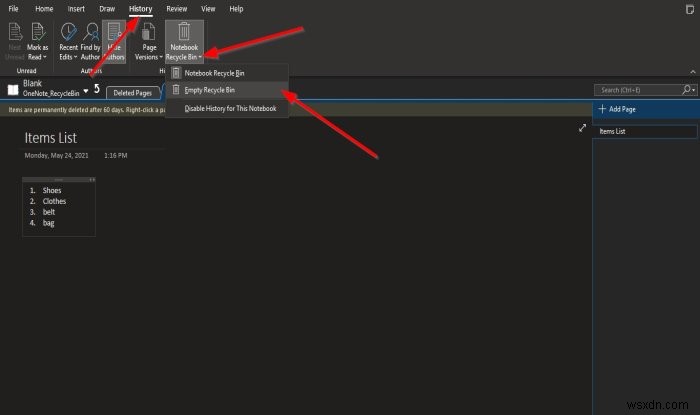Viewport: 700px width, 415px height.
Task: Toggle the Hide Authors button
Action: click(x=114, y=42)
